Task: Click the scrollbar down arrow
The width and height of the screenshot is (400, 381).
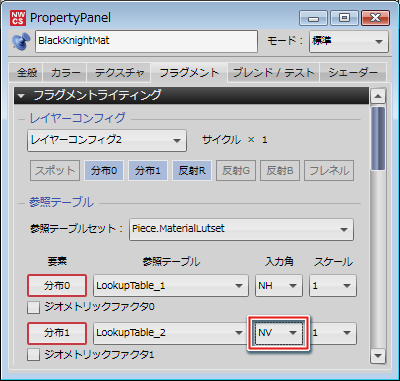Action: point(378,355)
